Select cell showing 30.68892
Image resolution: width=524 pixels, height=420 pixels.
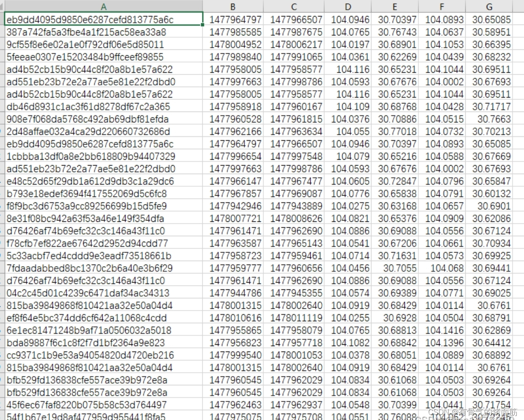489,355
